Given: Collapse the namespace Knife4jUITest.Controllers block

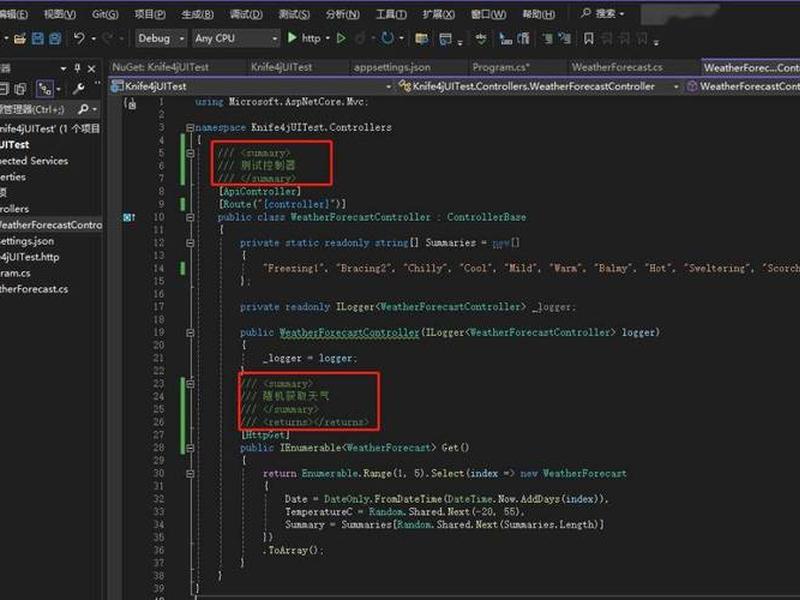Looking at the screenshot, I should tap(190, 128).
